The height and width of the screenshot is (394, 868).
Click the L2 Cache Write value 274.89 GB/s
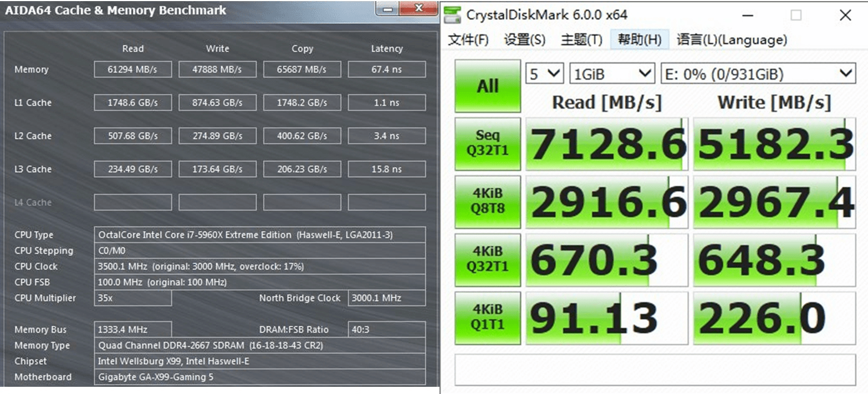pos(217,136)
